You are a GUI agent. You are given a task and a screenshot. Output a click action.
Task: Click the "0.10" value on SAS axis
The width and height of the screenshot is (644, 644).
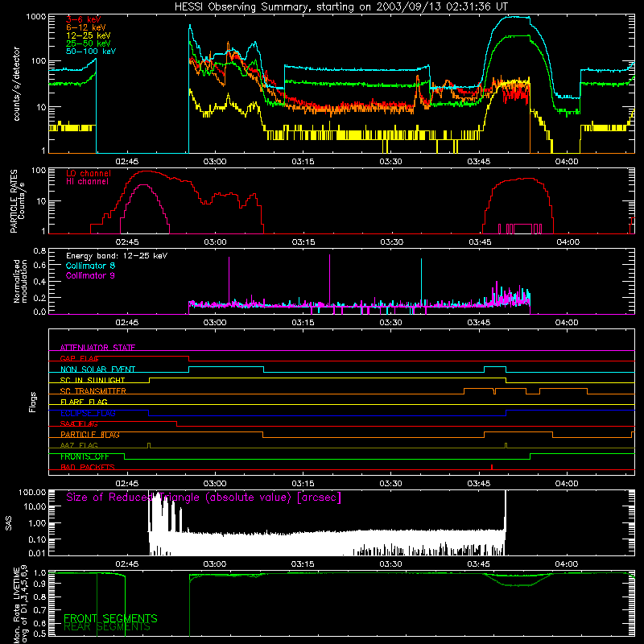[37, 539]
